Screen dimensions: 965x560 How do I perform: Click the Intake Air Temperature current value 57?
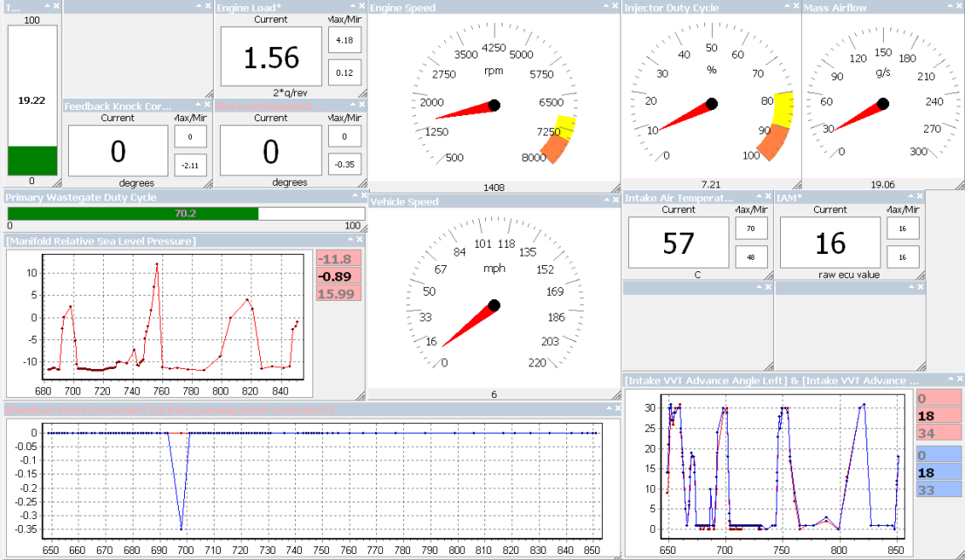[x=678, y=242]
